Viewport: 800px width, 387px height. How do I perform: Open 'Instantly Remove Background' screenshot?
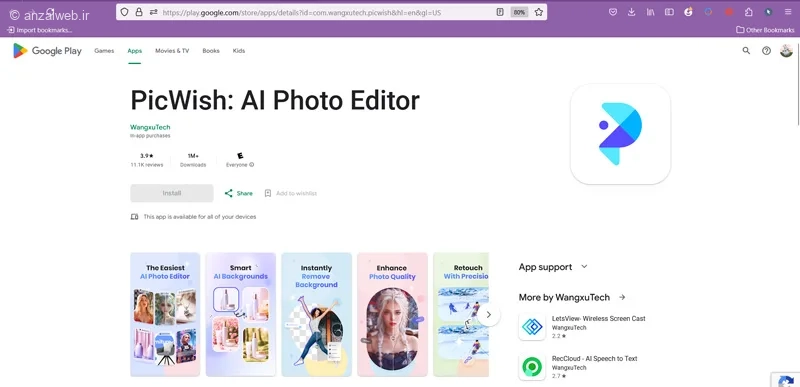coord(316,315)
